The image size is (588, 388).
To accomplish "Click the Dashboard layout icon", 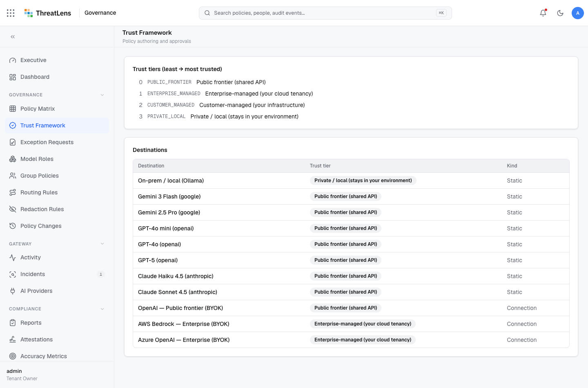I will [13, 77].
